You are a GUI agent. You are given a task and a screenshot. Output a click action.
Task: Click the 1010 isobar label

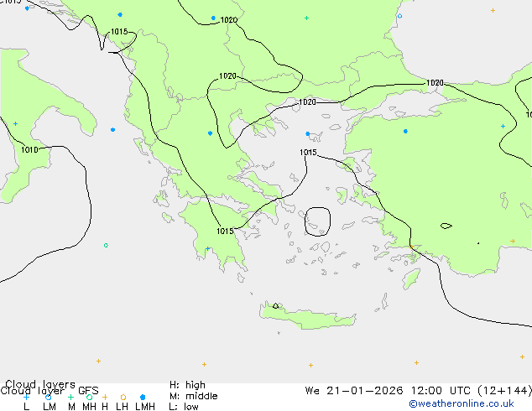(x=29, y=149)
